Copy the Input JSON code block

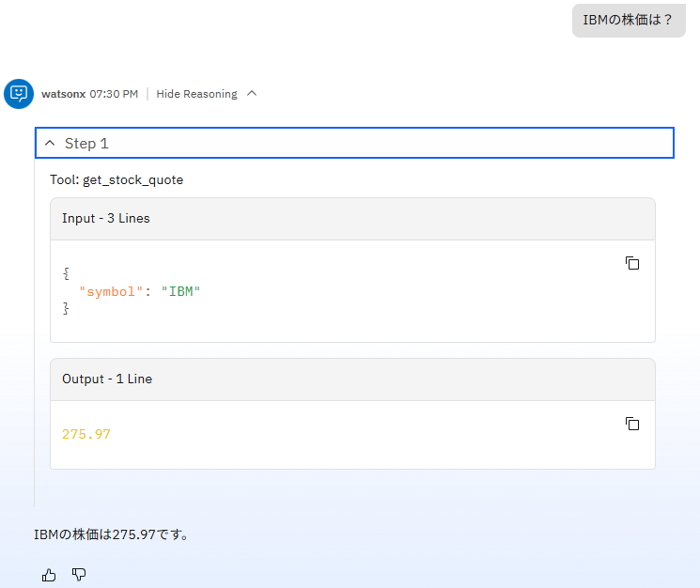tap(632, 263)
